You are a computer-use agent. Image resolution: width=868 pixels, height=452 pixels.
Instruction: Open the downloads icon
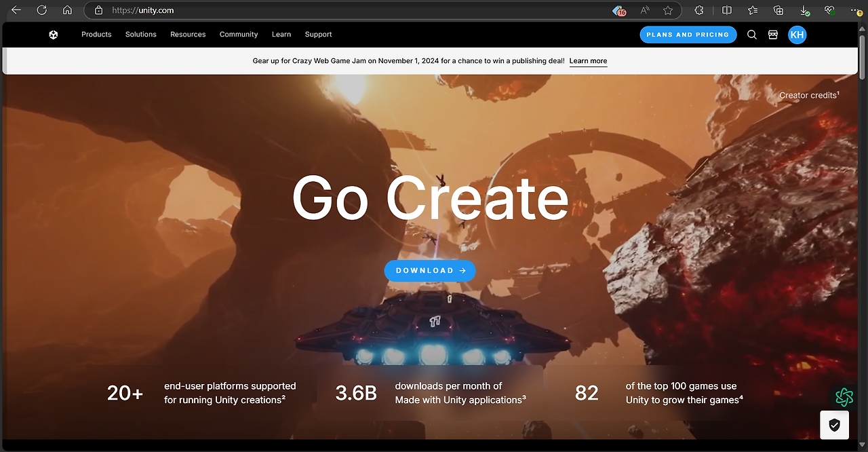point(804,10)
